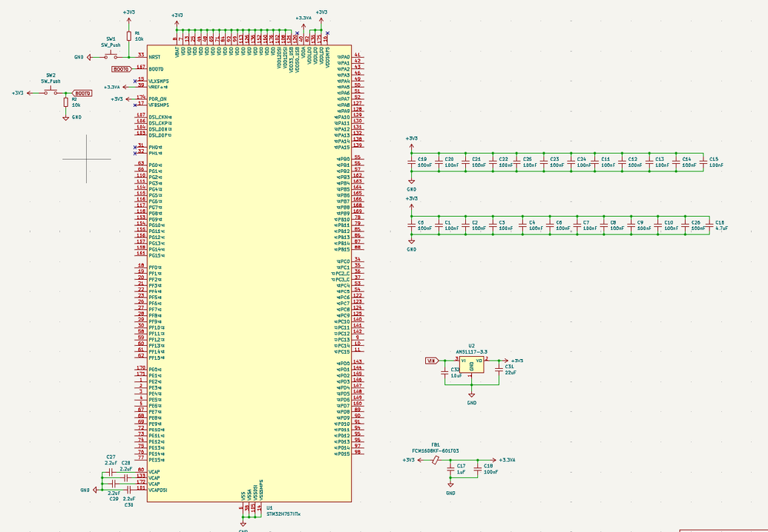Select the 10k value next to R1
The height and width of the screenshot is (532, 768).
[x=139, y=38]
